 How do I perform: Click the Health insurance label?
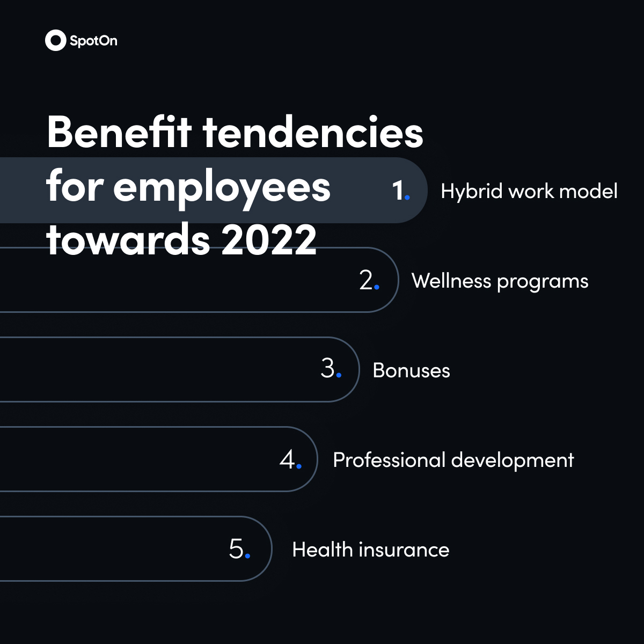point(371,550)
